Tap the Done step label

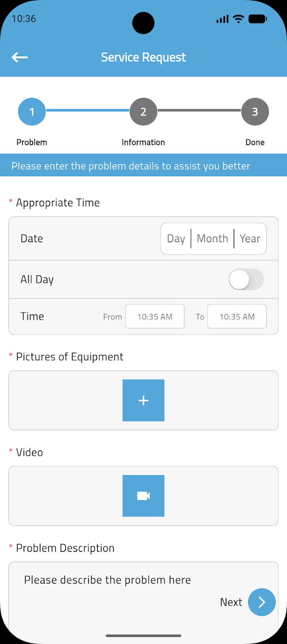[255, 142]
